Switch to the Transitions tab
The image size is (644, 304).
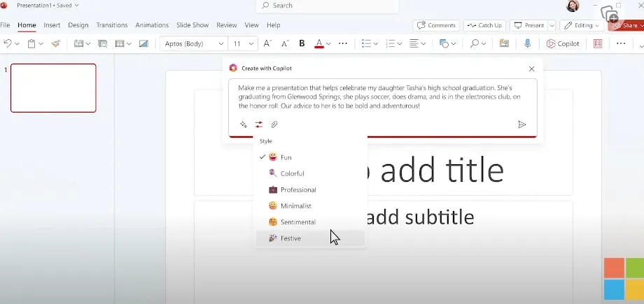pos(112,25)
